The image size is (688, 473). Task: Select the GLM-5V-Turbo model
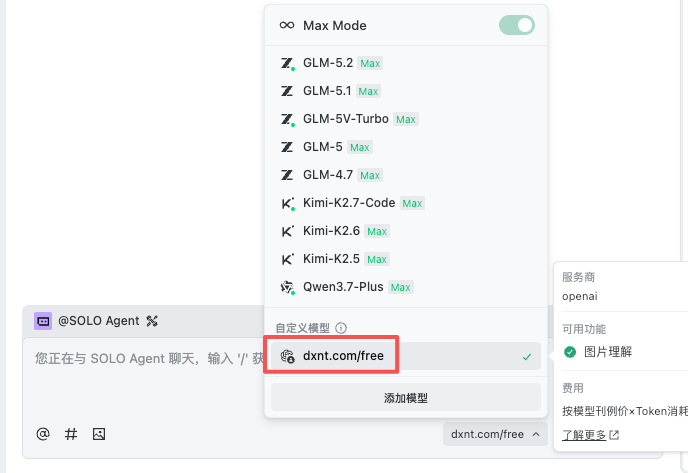(406, 119)
